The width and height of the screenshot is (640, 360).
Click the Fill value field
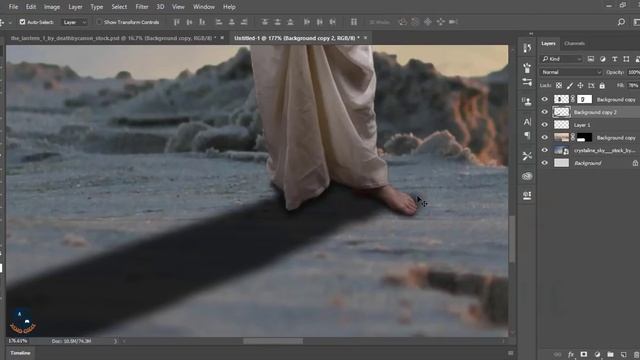coord(633,85)
